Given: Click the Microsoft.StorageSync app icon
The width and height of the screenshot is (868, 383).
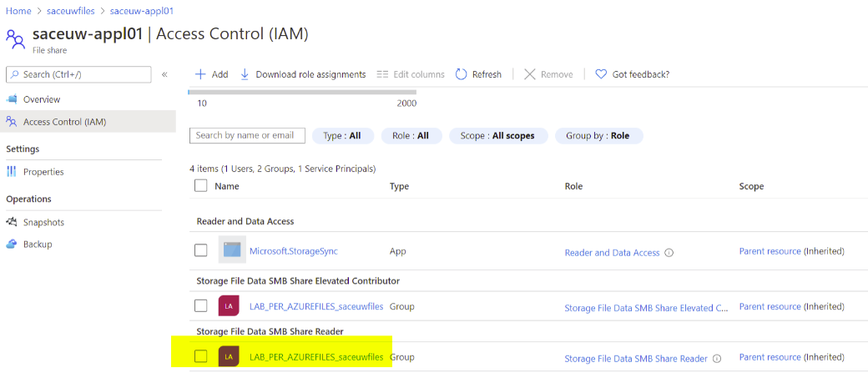Looking at the screenshot, I should coord(232,249).
